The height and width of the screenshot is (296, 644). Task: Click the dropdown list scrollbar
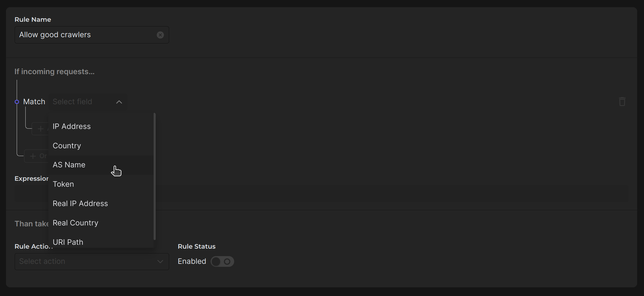coord(155,176)
